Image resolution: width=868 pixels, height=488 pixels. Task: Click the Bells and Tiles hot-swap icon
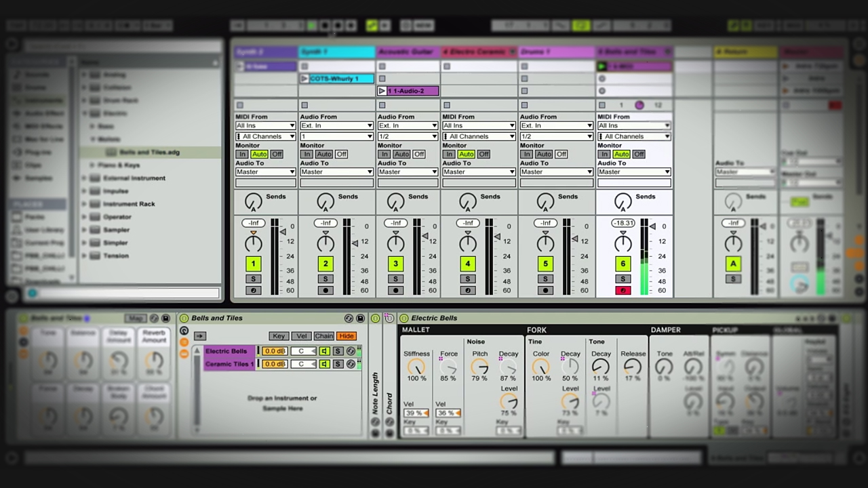tap(349, 318)
